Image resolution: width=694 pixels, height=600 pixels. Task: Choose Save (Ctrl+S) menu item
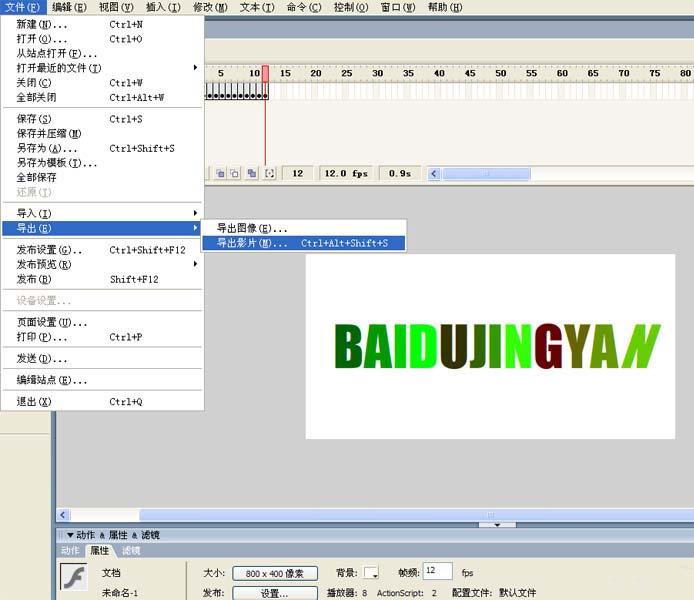point(102,119)
